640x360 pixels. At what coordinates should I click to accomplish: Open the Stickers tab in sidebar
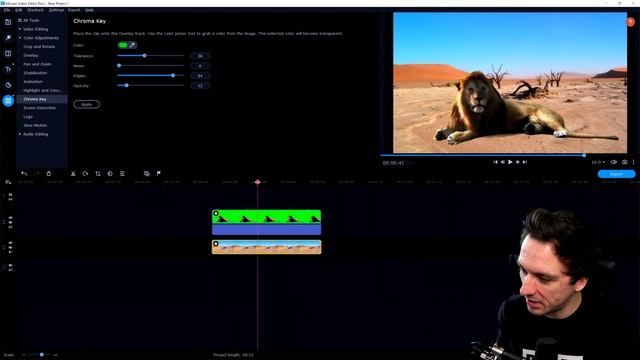(8, 85)
